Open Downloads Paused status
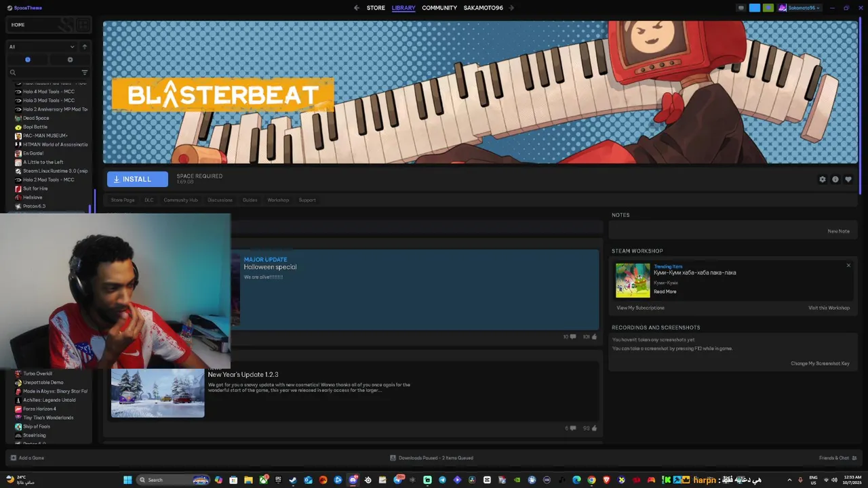This screenshot has height=488, width=868. pyautogui.click(x=432, y=457)
